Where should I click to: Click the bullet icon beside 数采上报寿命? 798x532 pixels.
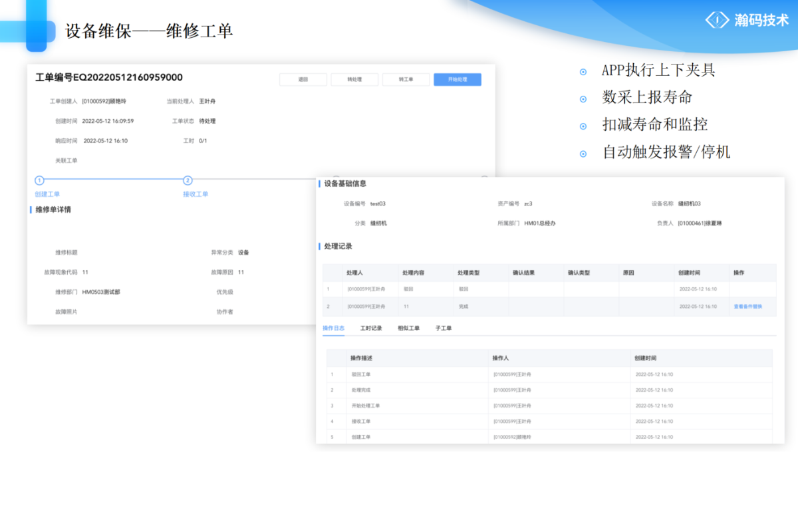click(x=584, y=97)
